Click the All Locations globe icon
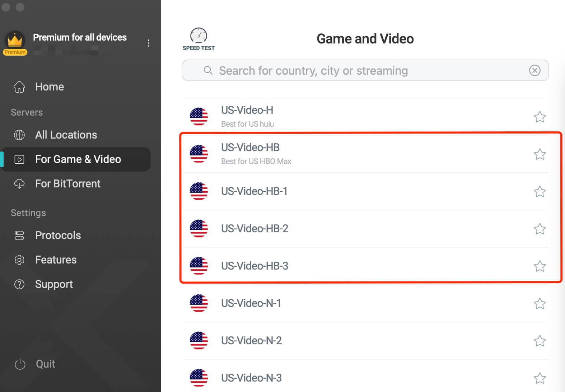 [x=19, y=135]
